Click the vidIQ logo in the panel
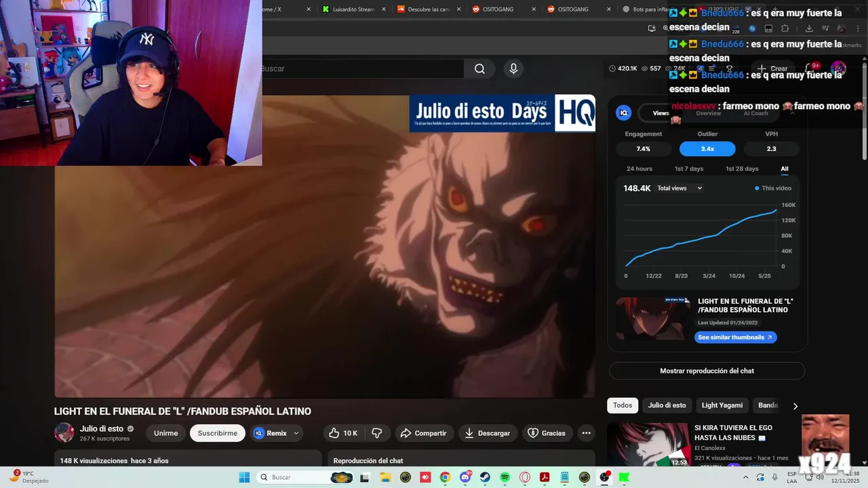The height and width of the screenshot is (488, 868). pos(623,113)
